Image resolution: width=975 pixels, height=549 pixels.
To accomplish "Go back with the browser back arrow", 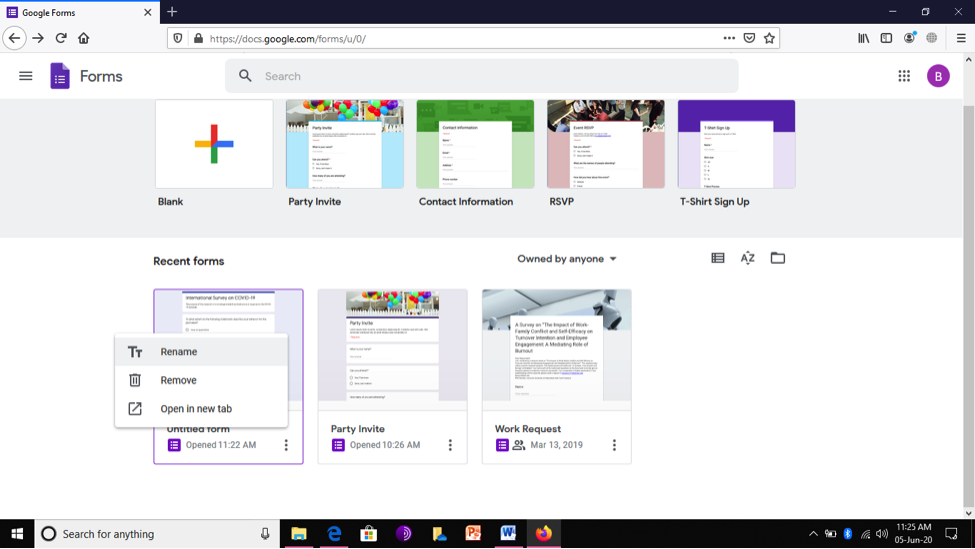I will click(14, 39).
